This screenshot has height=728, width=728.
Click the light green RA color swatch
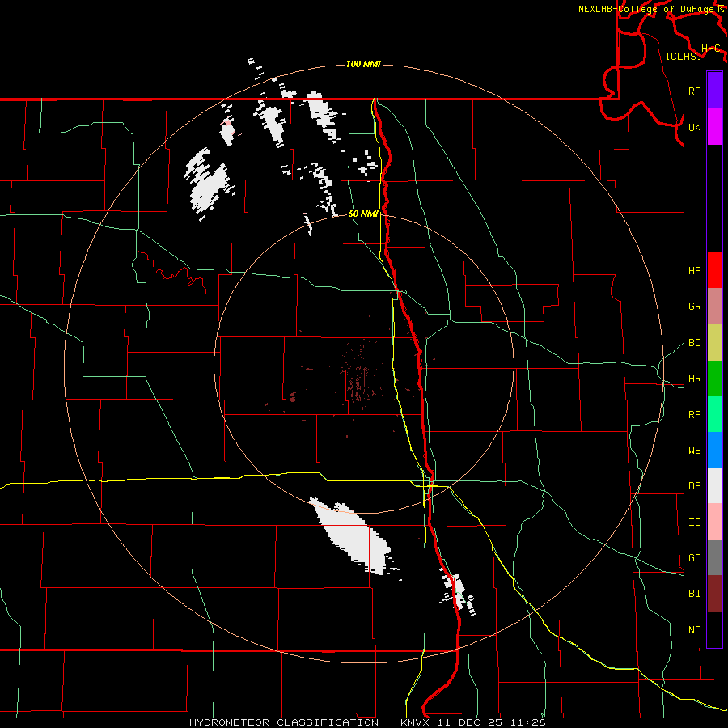714,414
